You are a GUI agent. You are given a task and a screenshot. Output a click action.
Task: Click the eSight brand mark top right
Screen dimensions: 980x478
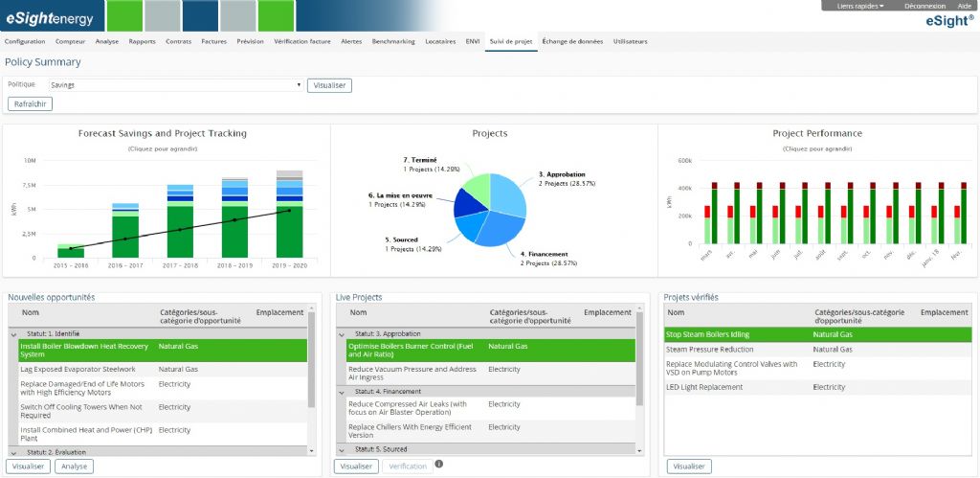(951, 20)
